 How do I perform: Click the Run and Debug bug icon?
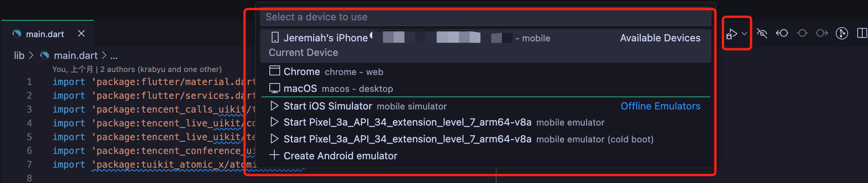tap(731, 34)
